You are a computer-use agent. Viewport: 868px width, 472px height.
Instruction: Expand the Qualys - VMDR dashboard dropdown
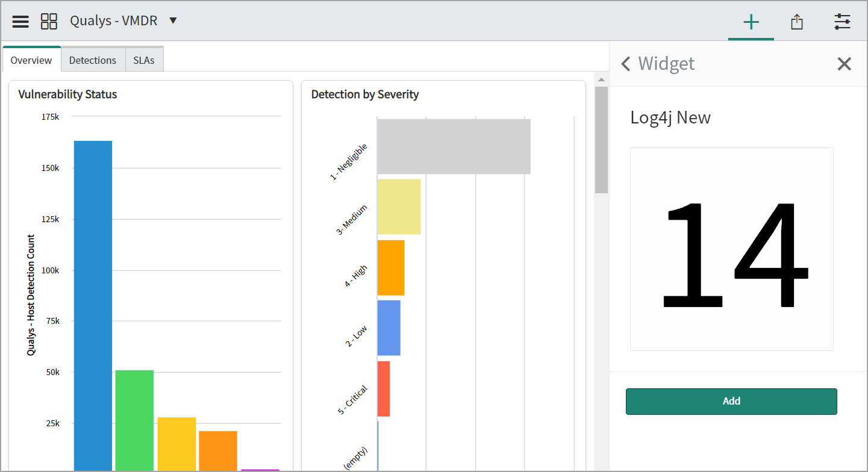pos(173,21)
